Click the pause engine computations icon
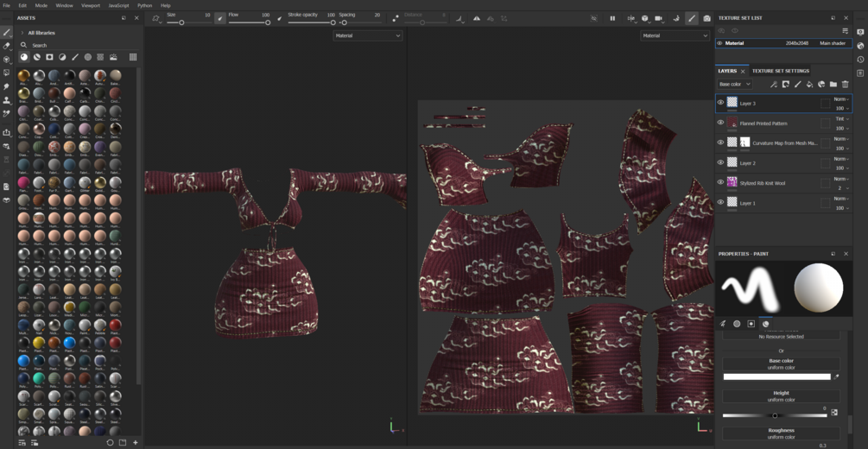Screen dimensions: 868x449 tap(612, 18)
